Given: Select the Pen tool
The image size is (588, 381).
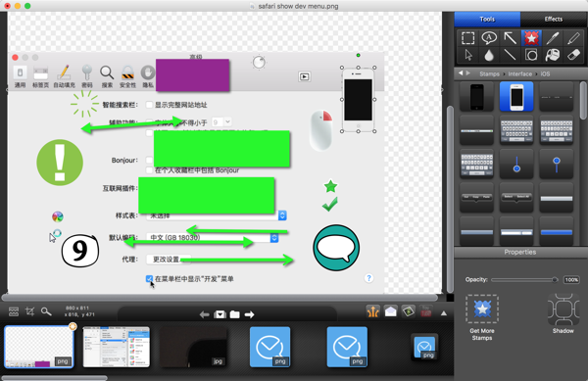Looking at the screenshot, I should 553,38.
